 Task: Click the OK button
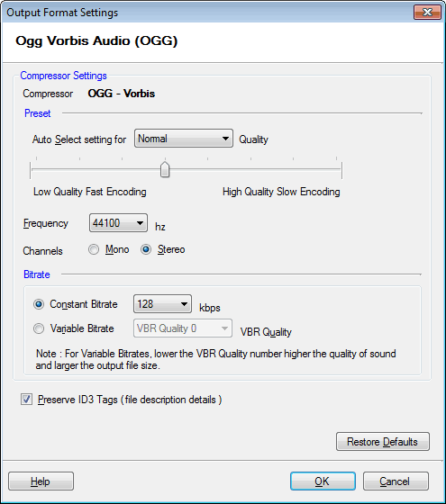323,481
